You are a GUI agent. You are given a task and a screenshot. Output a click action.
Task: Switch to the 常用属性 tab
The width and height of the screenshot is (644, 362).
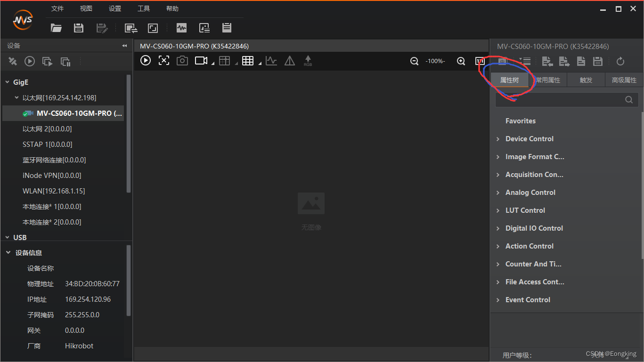[x=548, y=80]
